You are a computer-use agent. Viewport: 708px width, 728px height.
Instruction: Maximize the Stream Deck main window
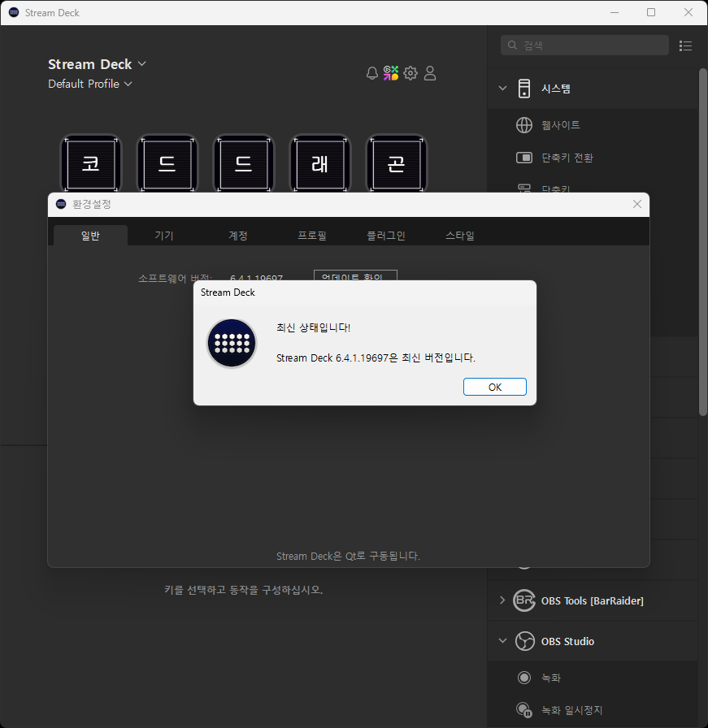(651, 12)
